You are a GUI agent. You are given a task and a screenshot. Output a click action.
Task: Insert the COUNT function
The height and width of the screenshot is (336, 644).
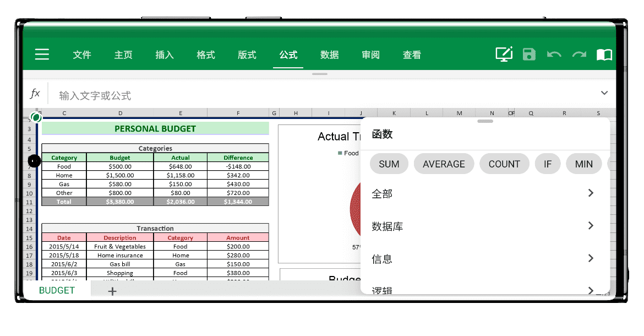(x=504, y=164)
